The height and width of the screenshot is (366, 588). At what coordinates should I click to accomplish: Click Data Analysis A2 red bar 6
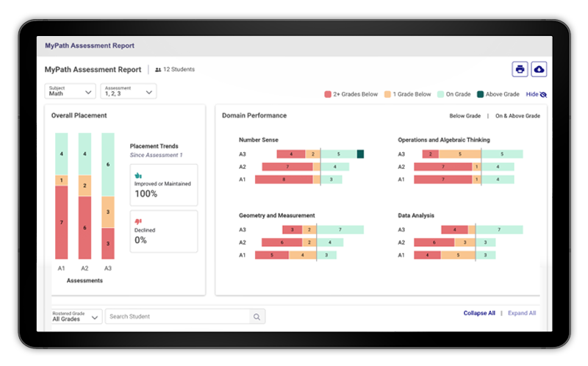tap(434, 243)
